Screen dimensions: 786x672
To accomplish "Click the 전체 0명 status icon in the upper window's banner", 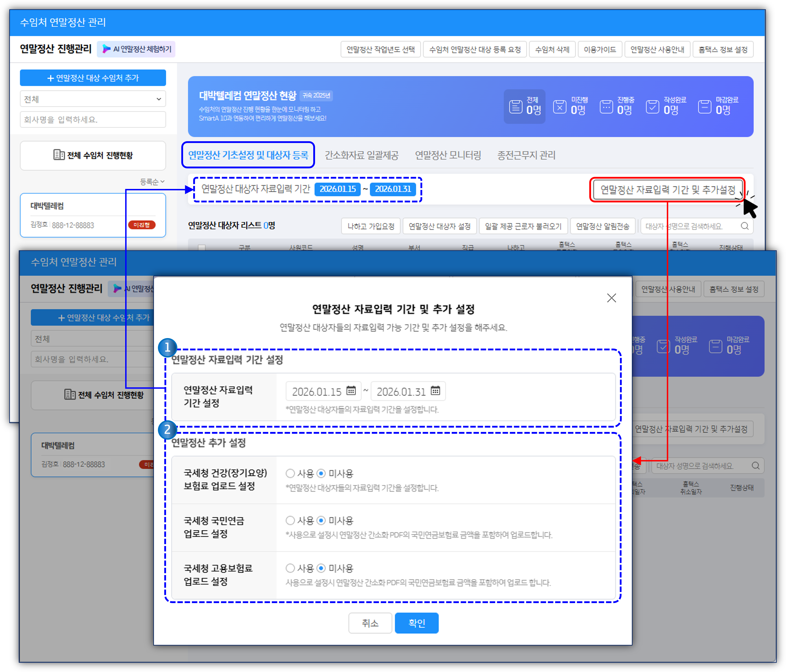I will tap(516, 107).
